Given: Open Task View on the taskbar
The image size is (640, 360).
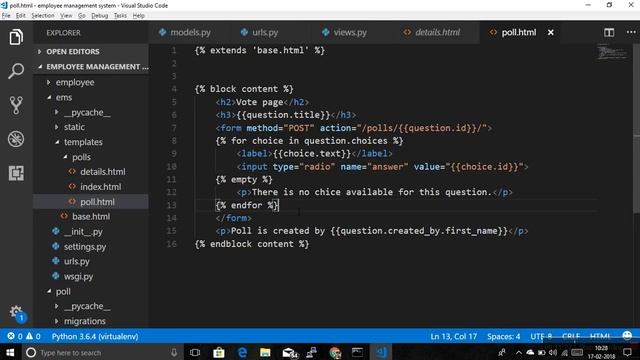Looking at the screenshot, I should (195, 352).
